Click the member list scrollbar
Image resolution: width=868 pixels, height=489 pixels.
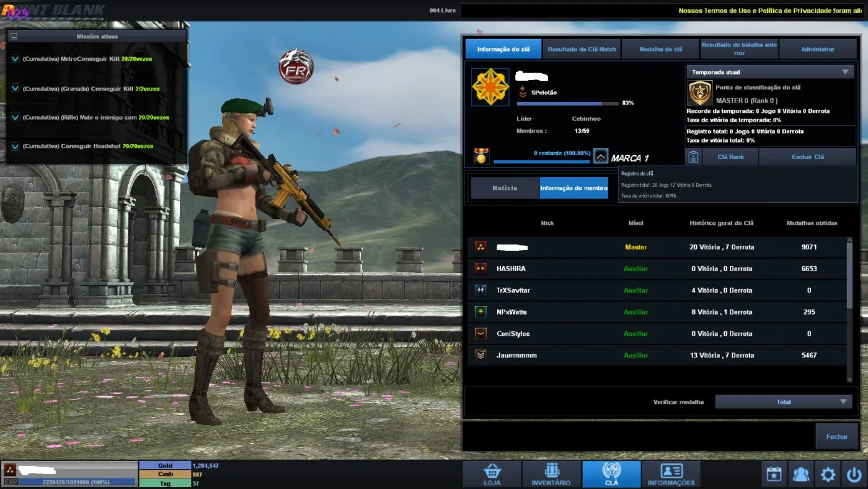coord(849,276)
